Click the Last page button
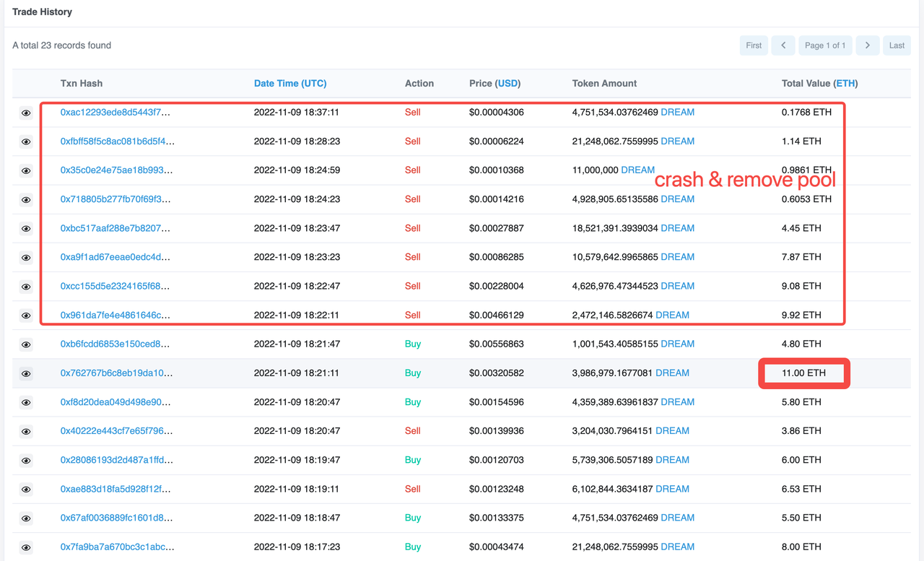Screen dimensions: 924x561 (x=897, y=45)
